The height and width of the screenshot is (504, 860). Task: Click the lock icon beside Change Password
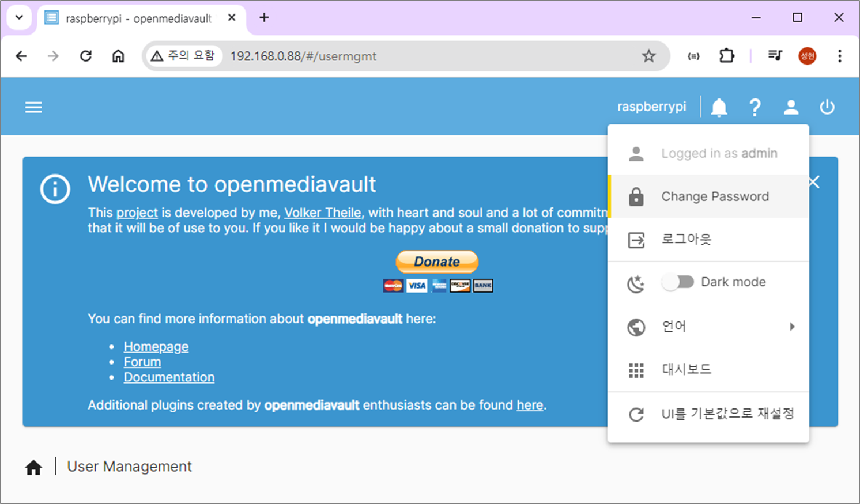coord(636,196)
